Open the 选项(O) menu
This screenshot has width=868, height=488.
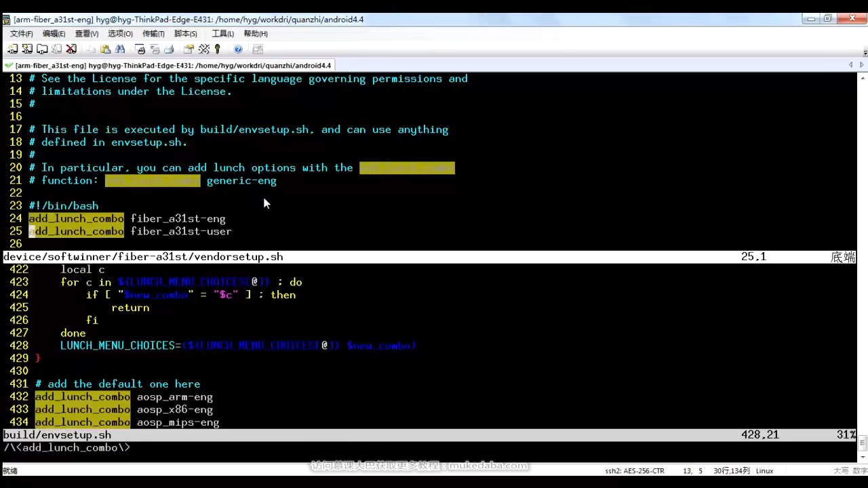(x=120, y=33)
